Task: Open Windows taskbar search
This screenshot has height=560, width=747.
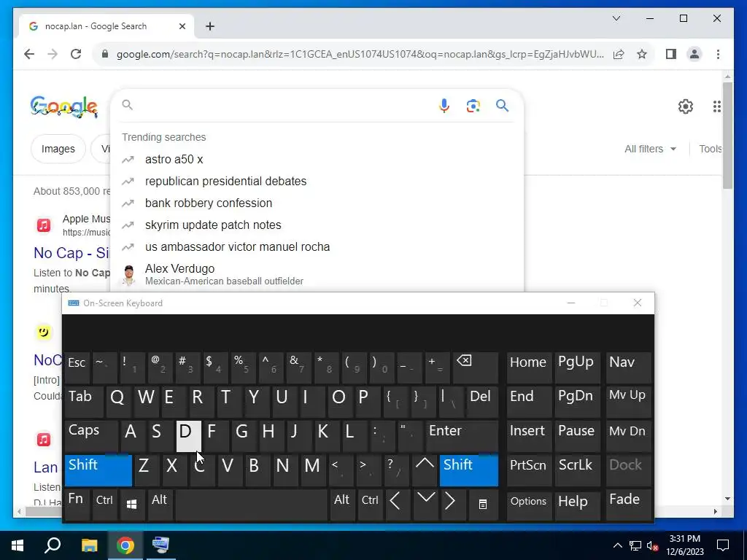Action: (53, 545)
